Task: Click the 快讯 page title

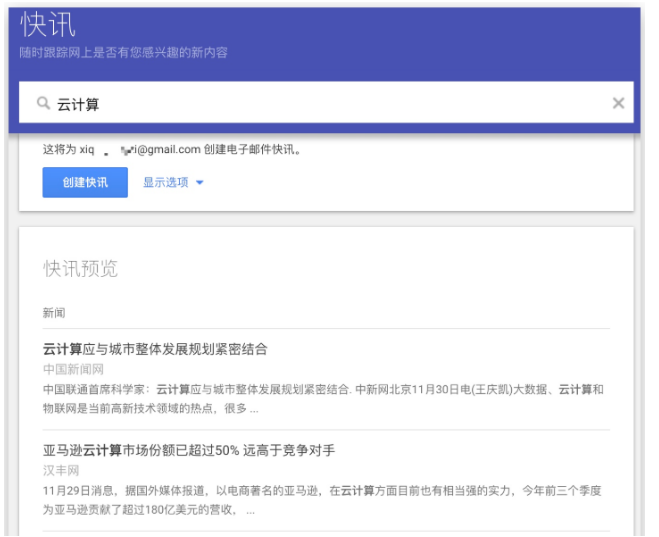Action: [48, 26]
